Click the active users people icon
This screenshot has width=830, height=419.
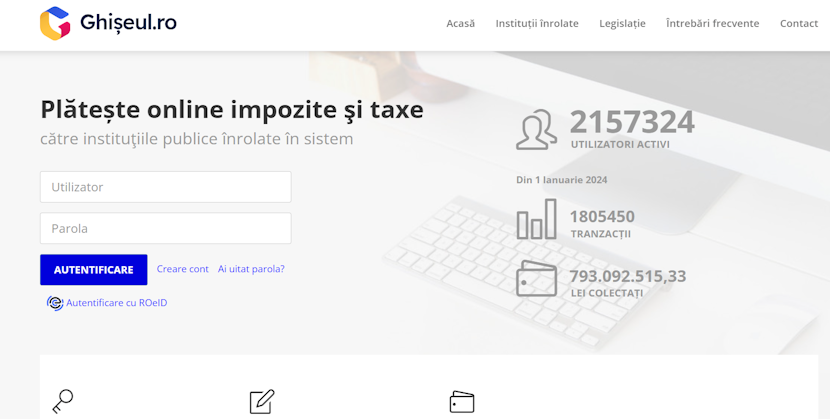(536, 130)
